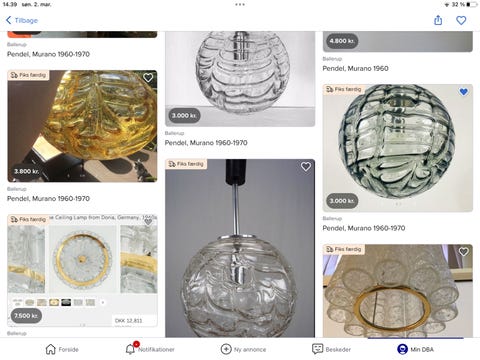Open Forside home tab
The height and width of the screenshot is (360, 480).
(62, 349)
